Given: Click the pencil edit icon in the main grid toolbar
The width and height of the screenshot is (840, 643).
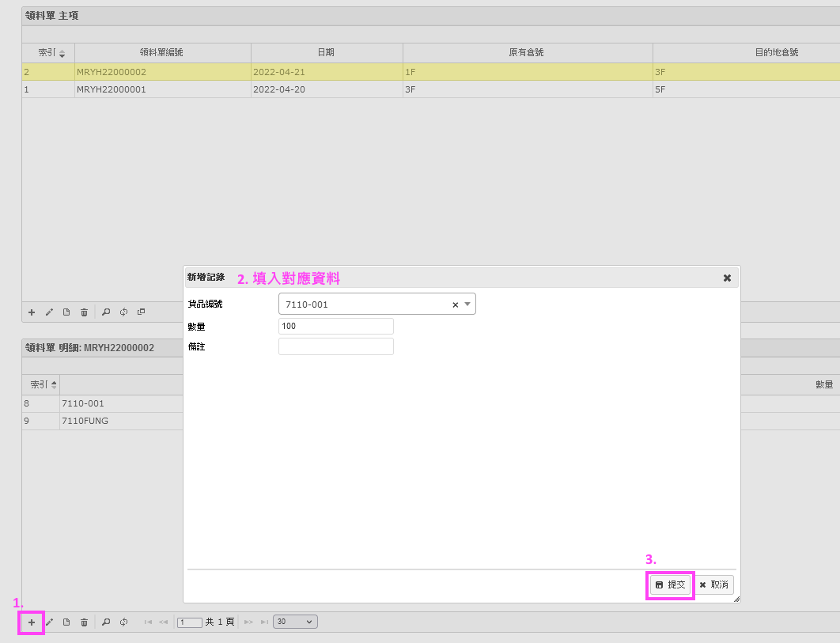Looking at the screenshot, I should (49, 312).
